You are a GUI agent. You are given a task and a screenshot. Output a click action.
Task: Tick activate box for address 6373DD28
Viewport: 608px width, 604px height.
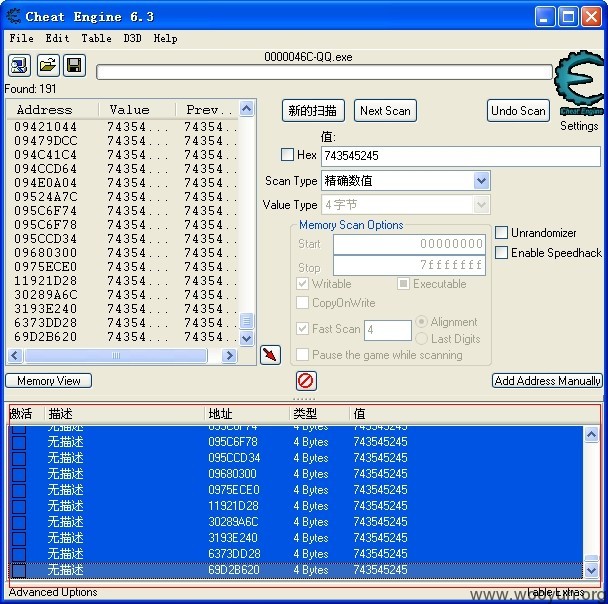(19, 554)
